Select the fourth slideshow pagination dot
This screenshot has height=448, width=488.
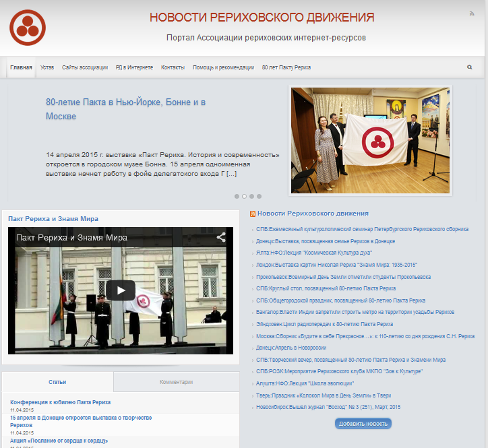259,197
